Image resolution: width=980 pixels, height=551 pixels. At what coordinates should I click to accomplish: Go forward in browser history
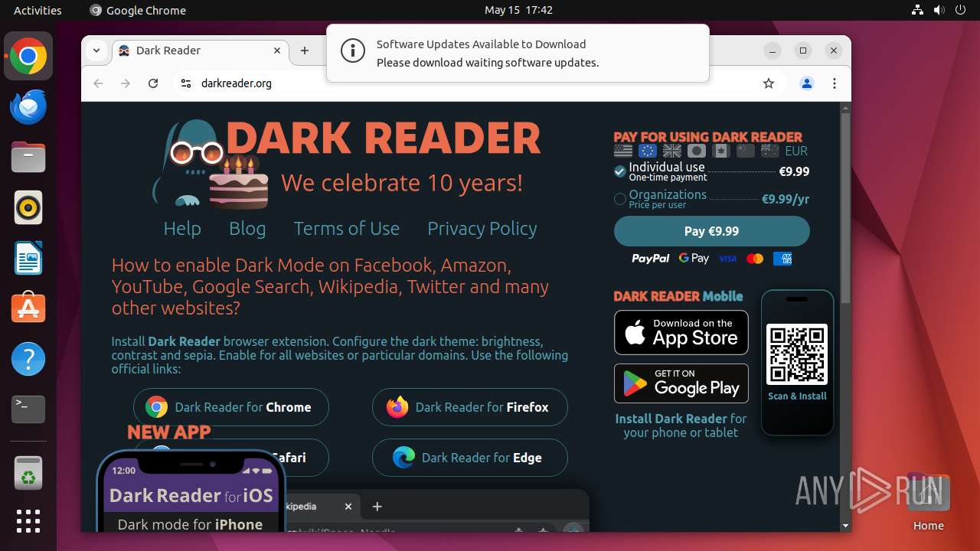(126, 83)
